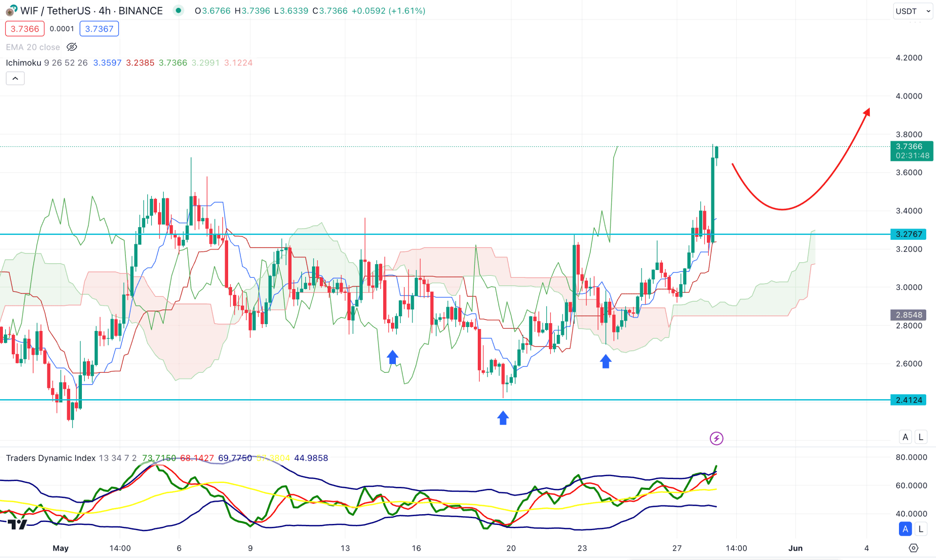The height and width of the screenshot is (560, 936).
Task: Select the 3.2767 horizontal line price label
Action: click(x=909, y=234)
